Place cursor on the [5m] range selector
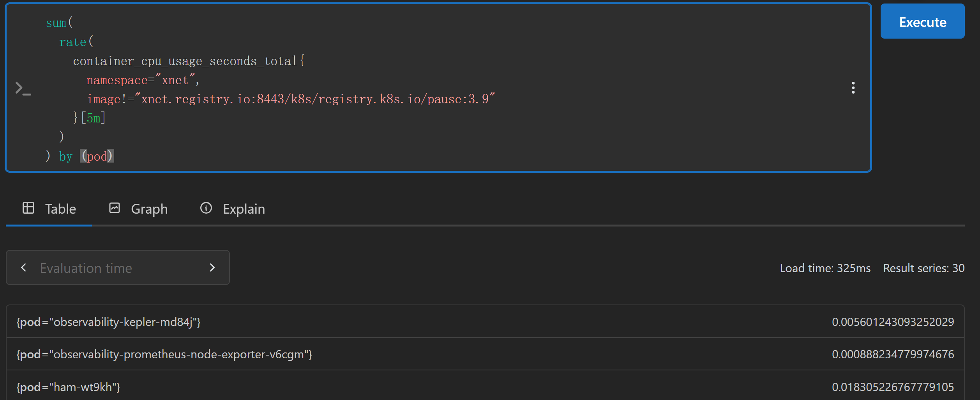Image resolution: width=980 pixels, height=400 pixels. pos(93,118)
